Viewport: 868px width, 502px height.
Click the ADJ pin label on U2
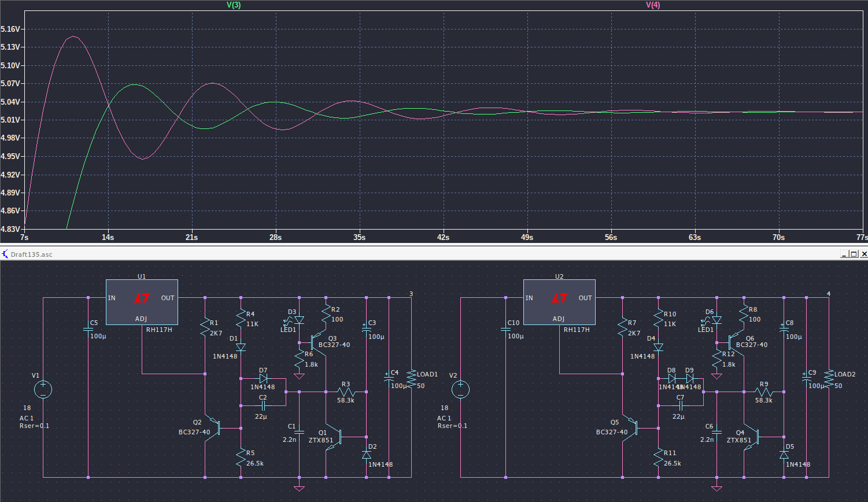tap(559, 319)
